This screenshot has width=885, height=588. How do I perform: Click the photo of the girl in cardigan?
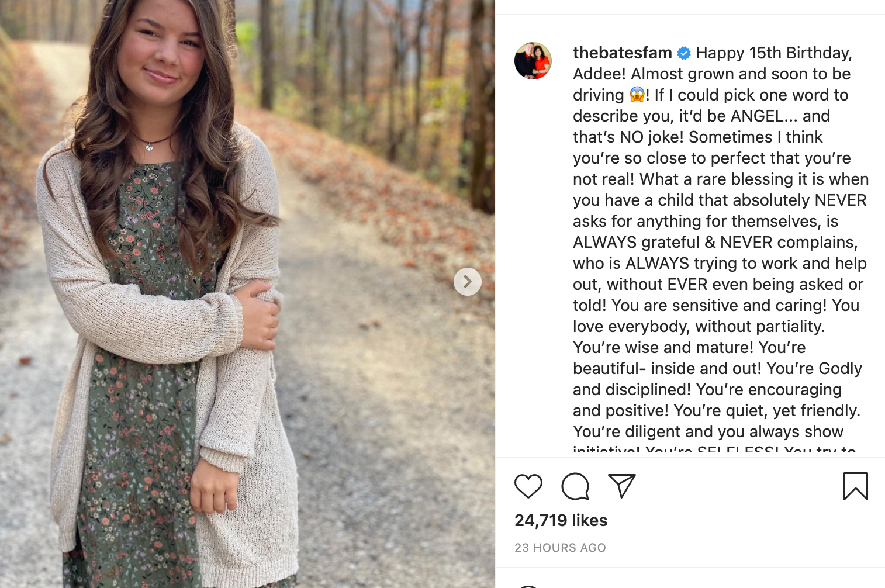point(247,294)
